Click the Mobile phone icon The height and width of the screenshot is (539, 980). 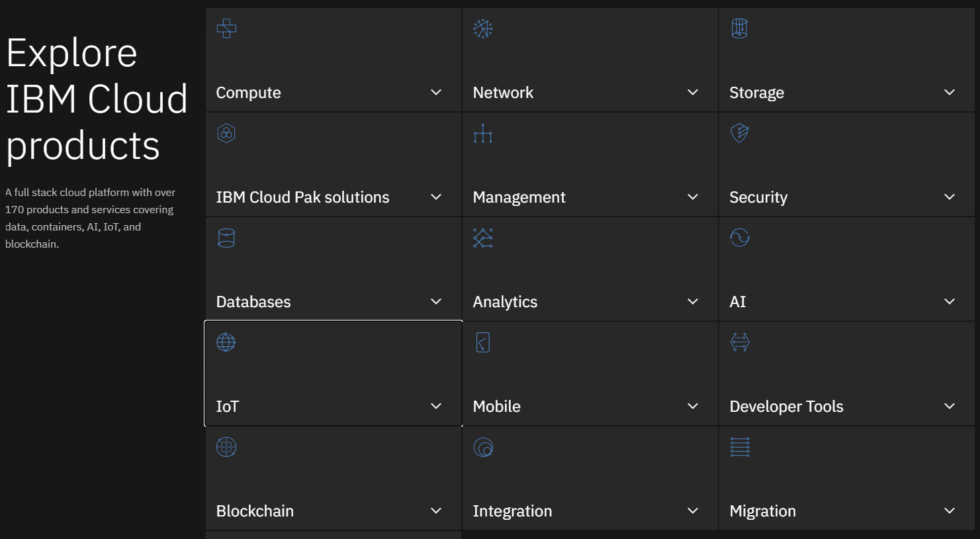[x=483, y=342]
